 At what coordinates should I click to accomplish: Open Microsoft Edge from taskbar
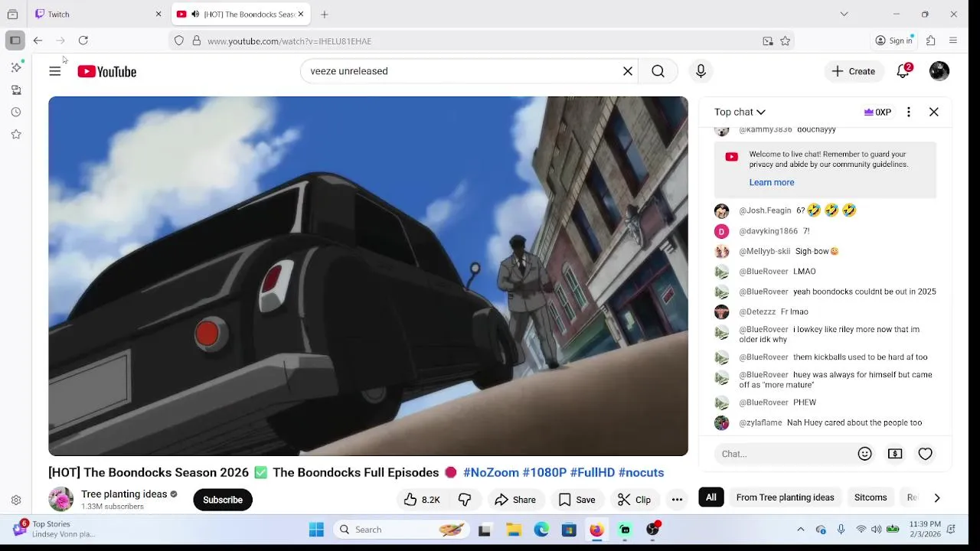pyautogui.click(x=541, y=530)
